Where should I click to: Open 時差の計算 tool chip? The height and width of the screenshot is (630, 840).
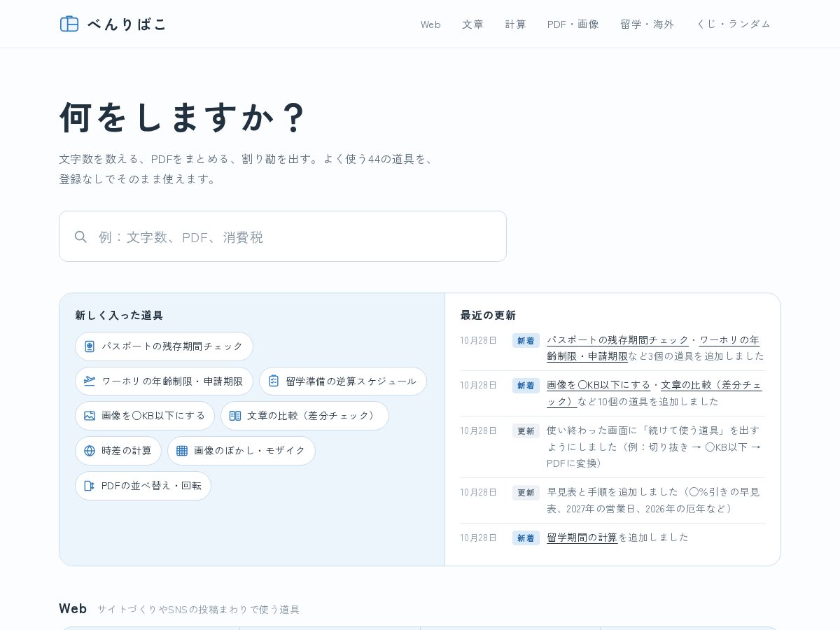point(118,451)
